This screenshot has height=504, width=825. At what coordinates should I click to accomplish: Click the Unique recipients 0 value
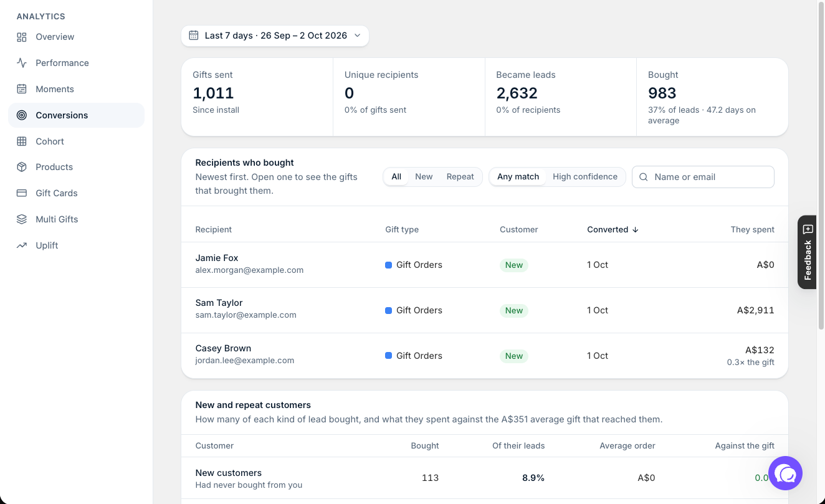(x=349, y=93)
